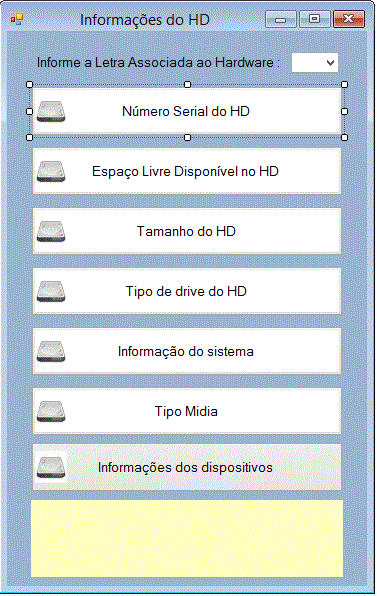Click the Tamanho do HD button

pos(187,231)
